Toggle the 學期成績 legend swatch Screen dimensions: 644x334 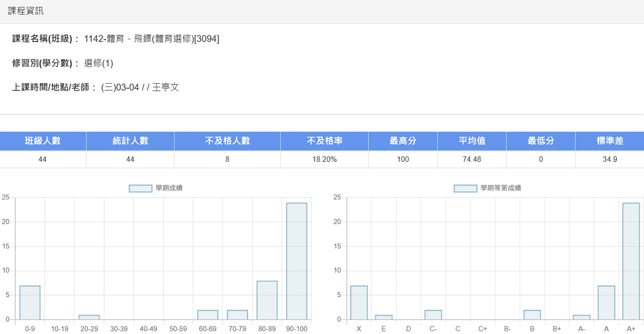(x=140, y=188)
